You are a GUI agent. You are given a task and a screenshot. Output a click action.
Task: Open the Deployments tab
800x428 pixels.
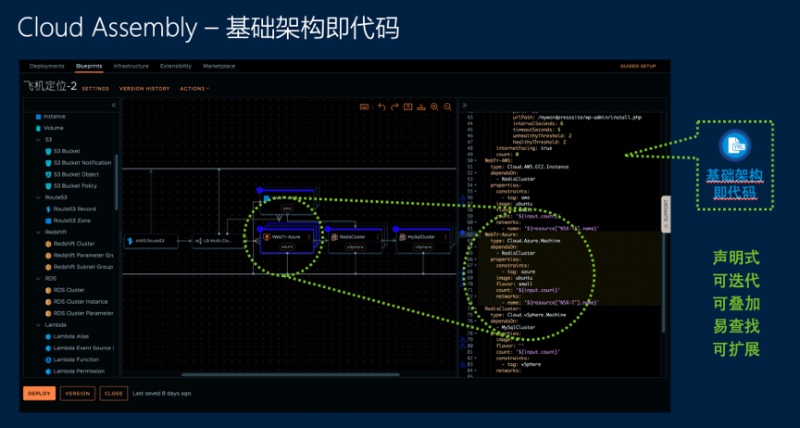pos(47,66)
